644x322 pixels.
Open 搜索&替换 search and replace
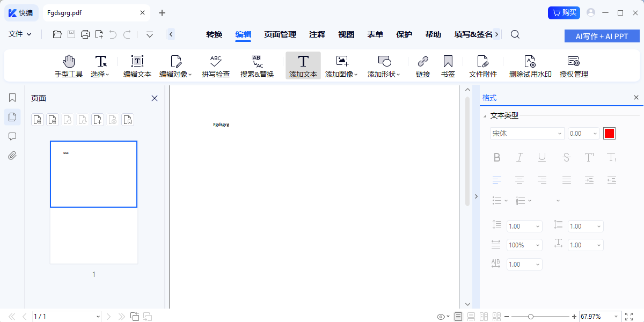(x=257, y=65)
